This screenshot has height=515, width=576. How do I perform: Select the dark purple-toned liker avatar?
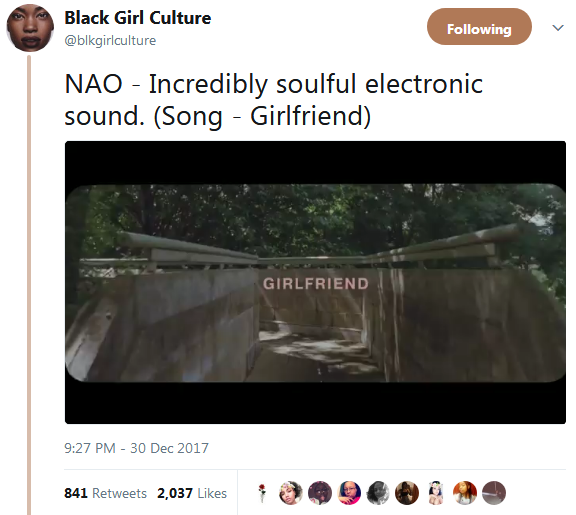click(320, 493)
